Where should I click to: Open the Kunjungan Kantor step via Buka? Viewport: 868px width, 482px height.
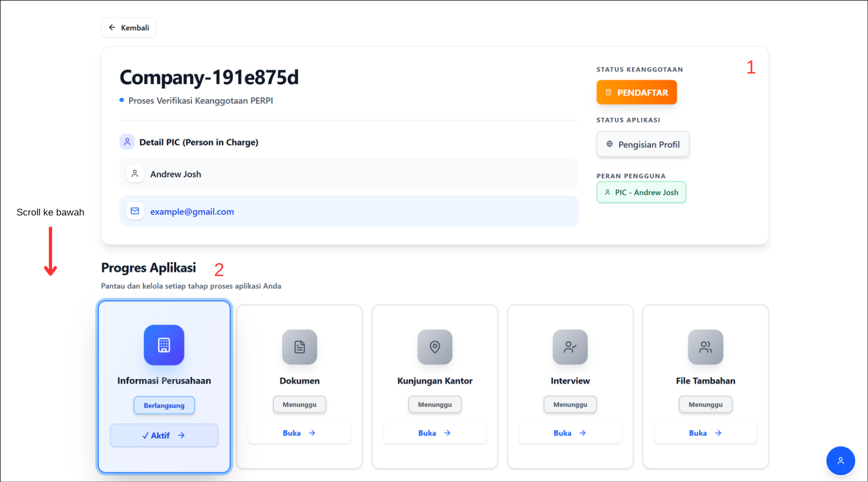[435, 433]
